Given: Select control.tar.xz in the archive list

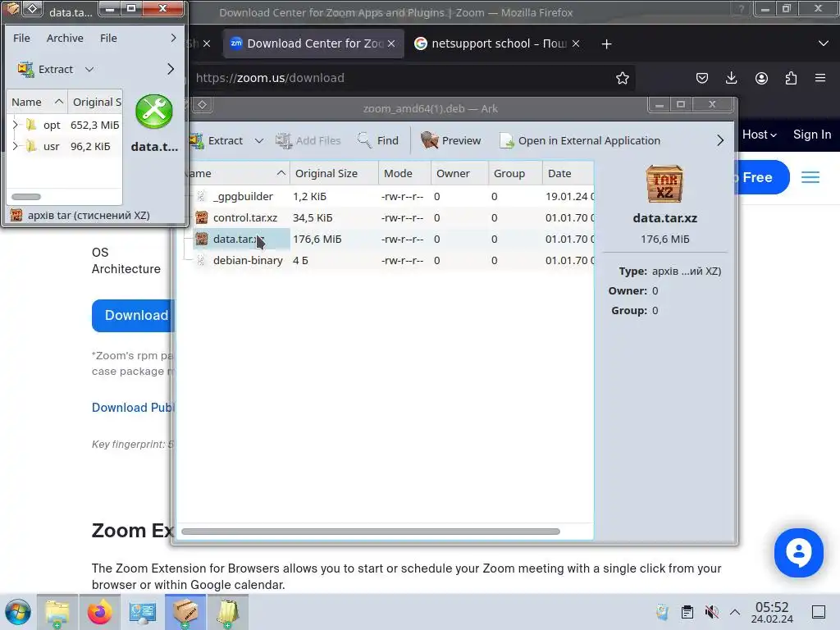Looking at the screenshot, I should coord(388,218).
